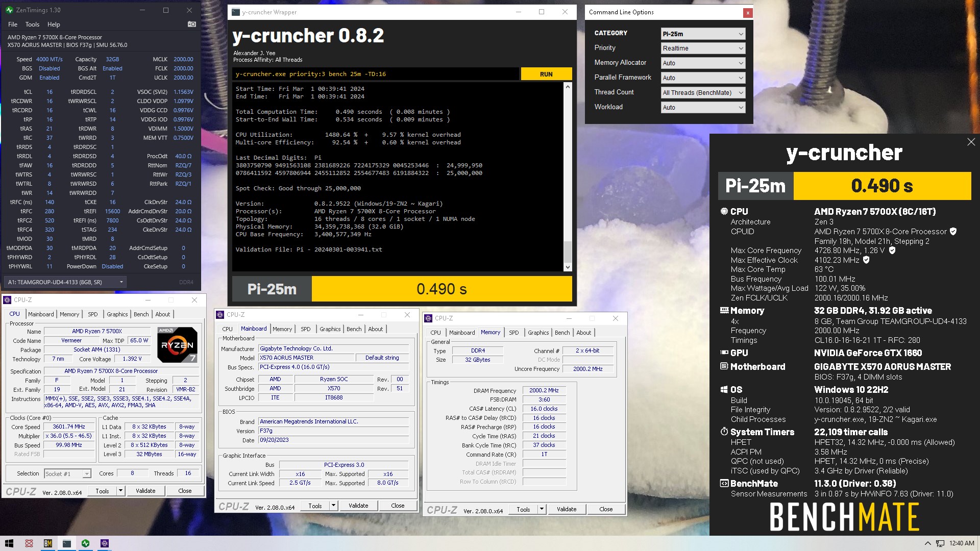This screenshot has width=980, height=551.
Task: Open the network tray icon
Action: pos(940,543)
